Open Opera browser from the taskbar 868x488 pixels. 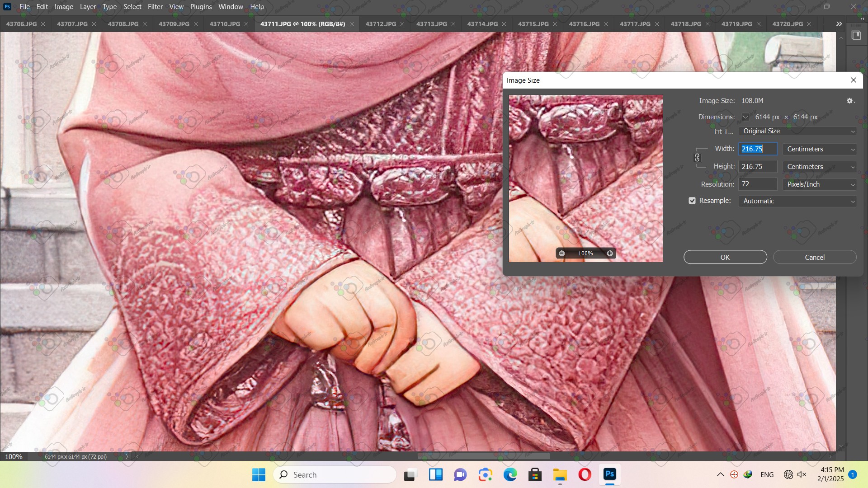click(585, 474)
